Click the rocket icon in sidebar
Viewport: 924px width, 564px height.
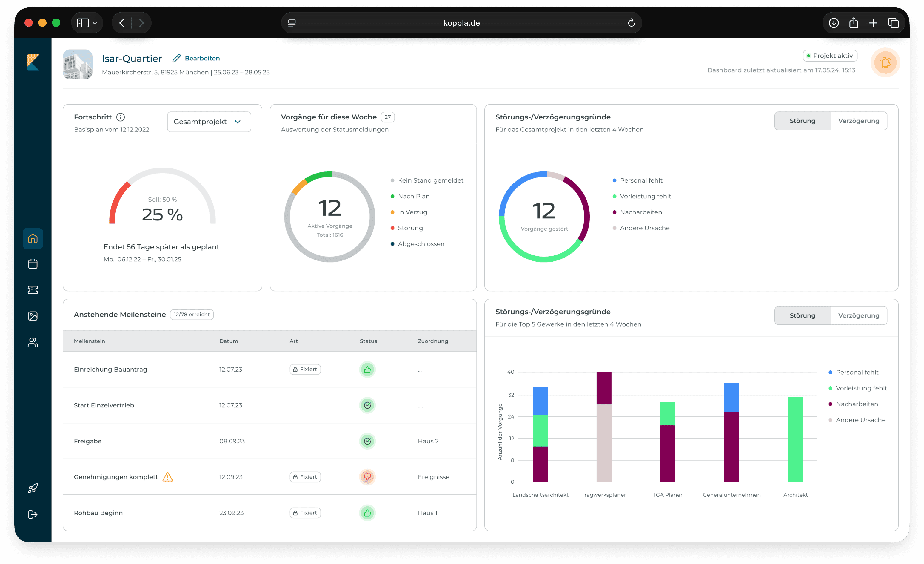click(33, 488)
